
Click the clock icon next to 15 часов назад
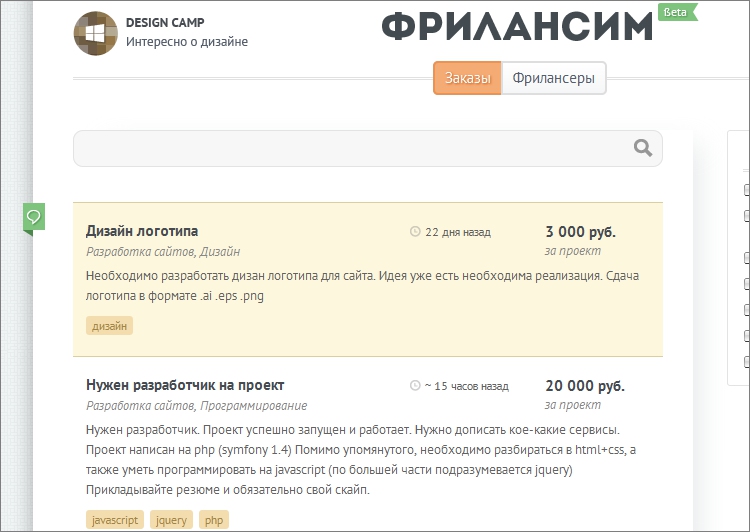[415, 386]
